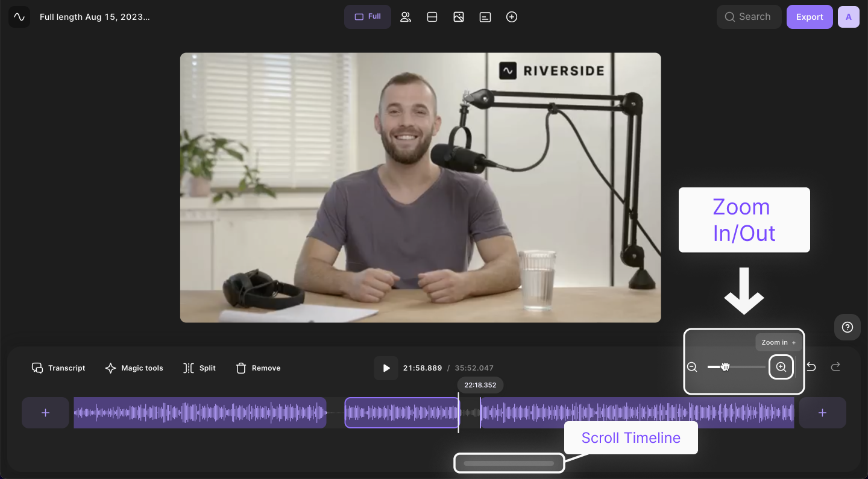This screenshot has height=479, width=868.
Task: Click the timeline horizontal scrollbar
Action: [509, 463]
